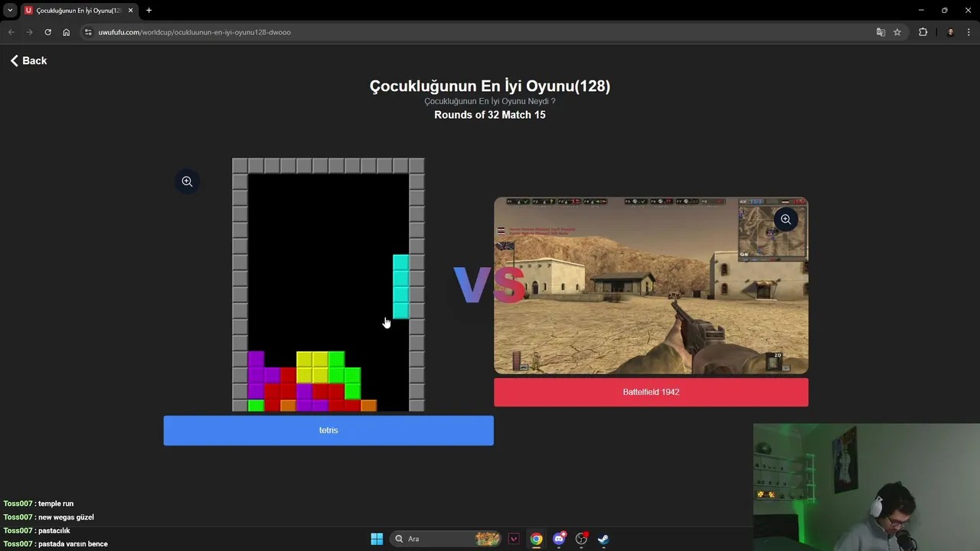This screenshot has width=980, height=551.
Task: Select the Çocukluğunun En İyi Oyunu tab
Action: coord(79,11)
